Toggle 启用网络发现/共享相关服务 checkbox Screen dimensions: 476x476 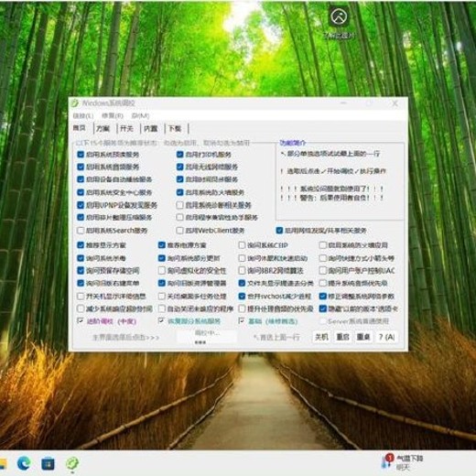[279, 231]
